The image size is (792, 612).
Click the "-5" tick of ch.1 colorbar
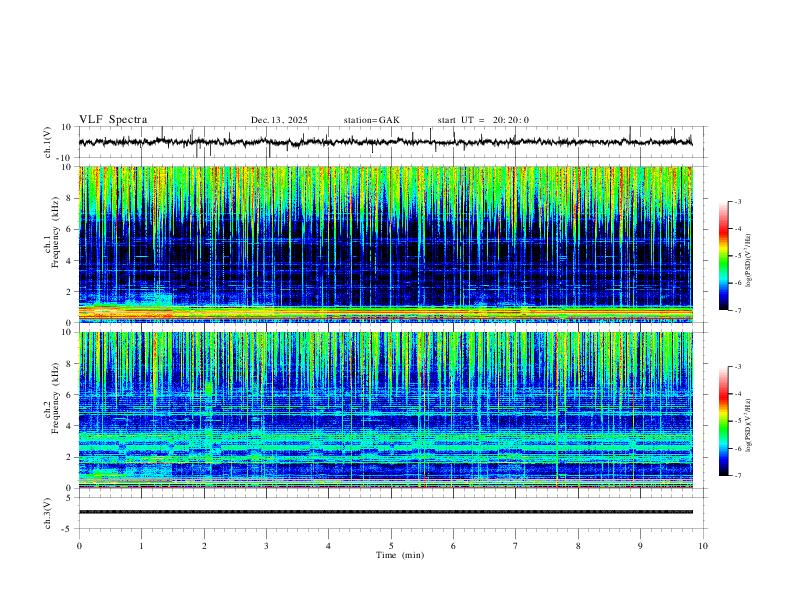click(737, 256)
